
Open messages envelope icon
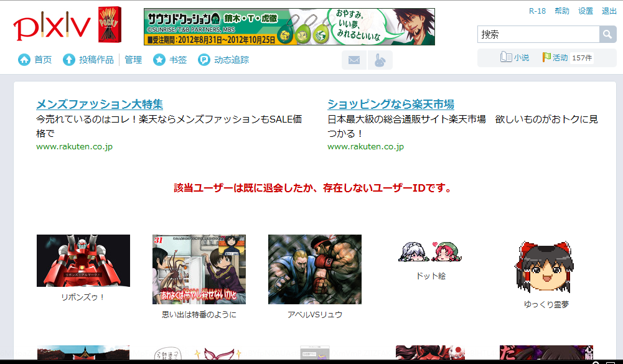point(354,60)
